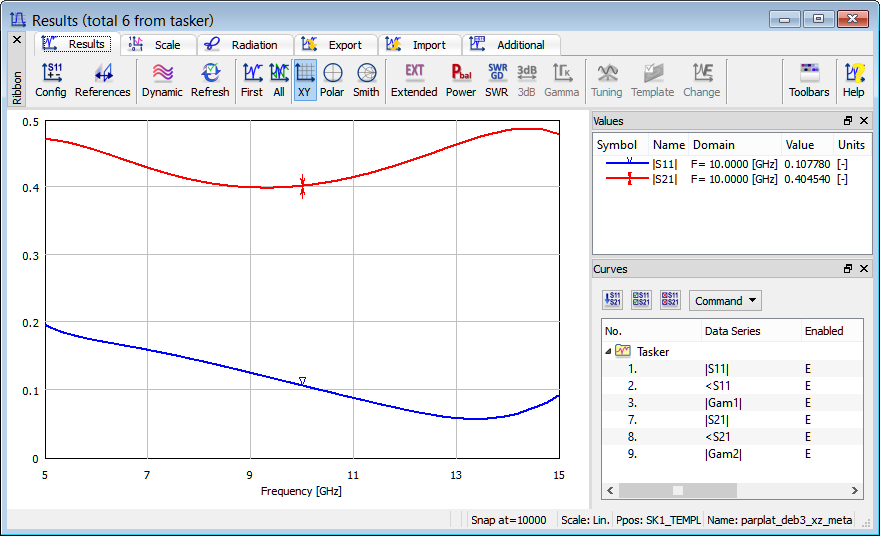Click the Data Series column header

[x=751, y=331]
